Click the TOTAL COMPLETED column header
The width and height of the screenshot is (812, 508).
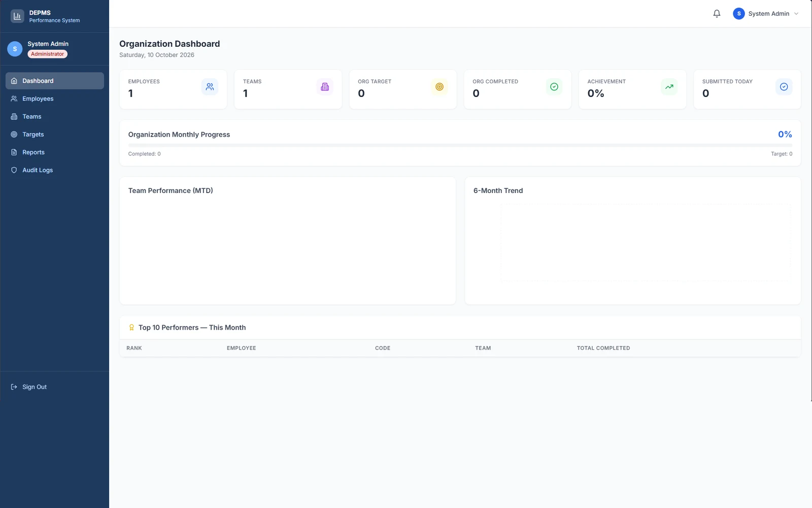pyautogui.click(x=603, y=348)
